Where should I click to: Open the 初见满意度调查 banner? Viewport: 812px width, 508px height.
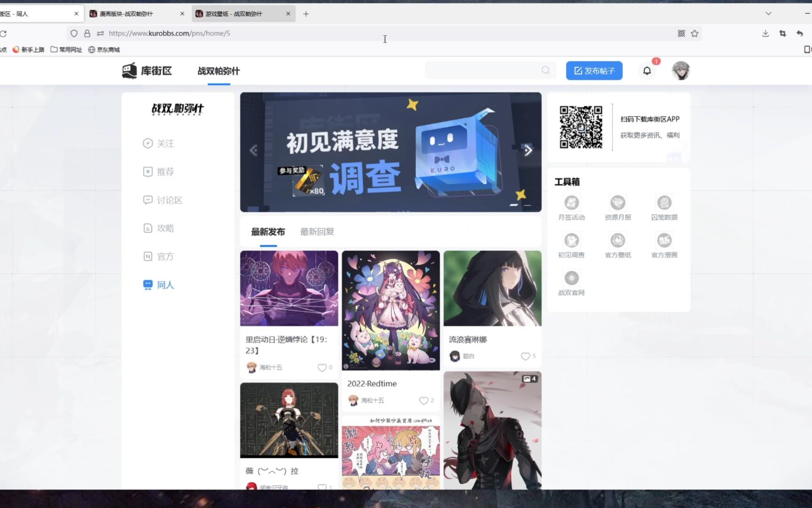click(x=390, y=152)
